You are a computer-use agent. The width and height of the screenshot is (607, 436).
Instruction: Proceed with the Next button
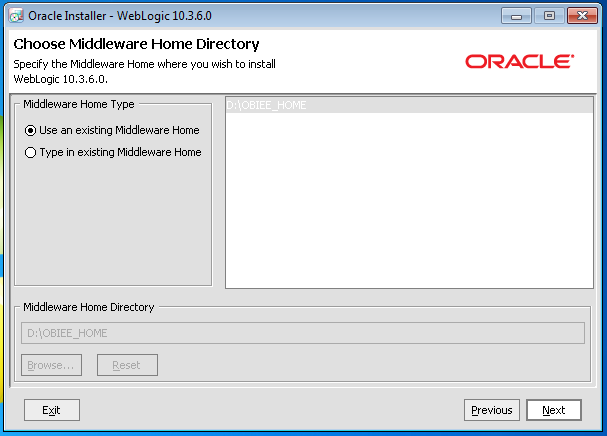pos(554,410)
